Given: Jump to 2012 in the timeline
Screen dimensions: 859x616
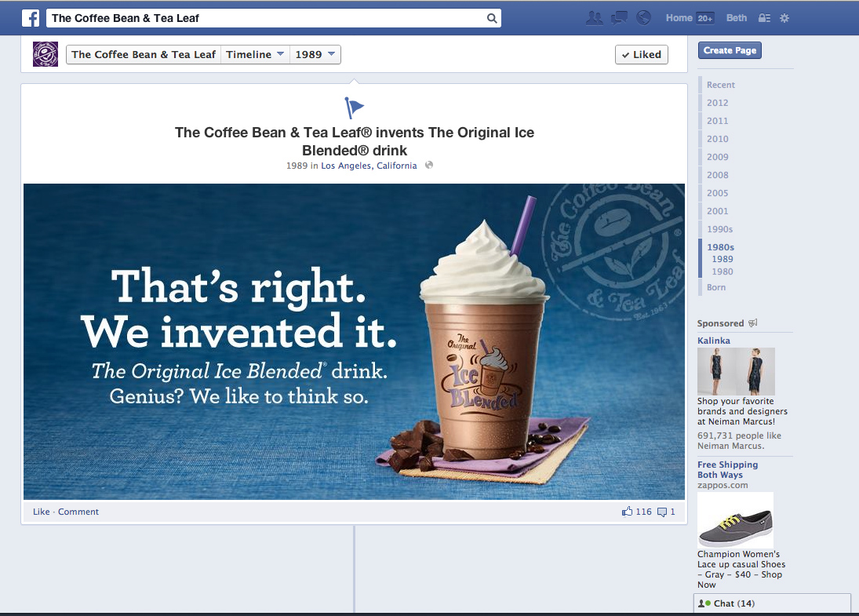Looking at the screenshot, I should pyautogui.click(x=717, y=103).
